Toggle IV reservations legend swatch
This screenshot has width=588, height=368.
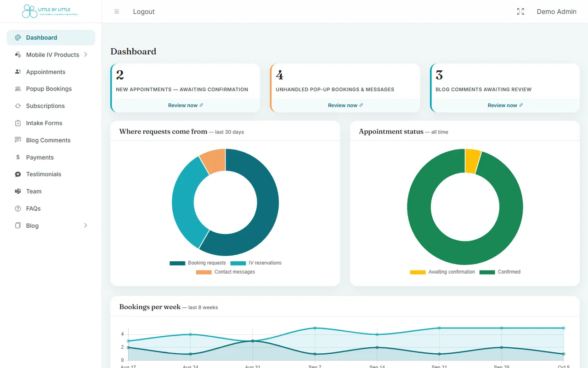coord(238,263)
